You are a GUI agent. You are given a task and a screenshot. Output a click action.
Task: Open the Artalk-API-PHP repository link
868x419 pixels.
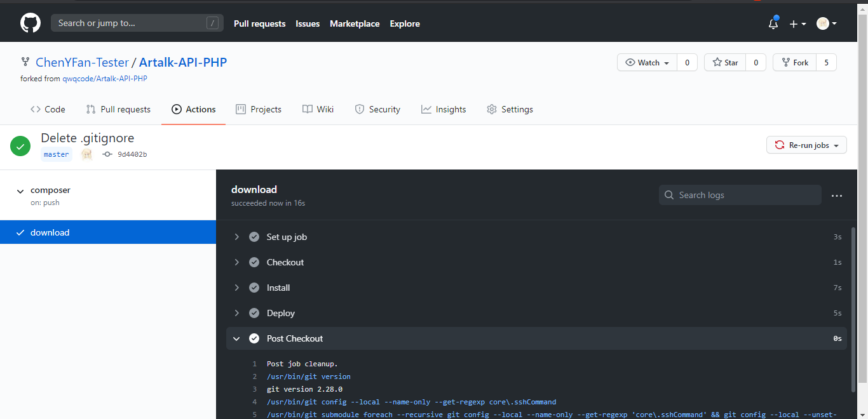pyautogui.click(x=183, y=62)
